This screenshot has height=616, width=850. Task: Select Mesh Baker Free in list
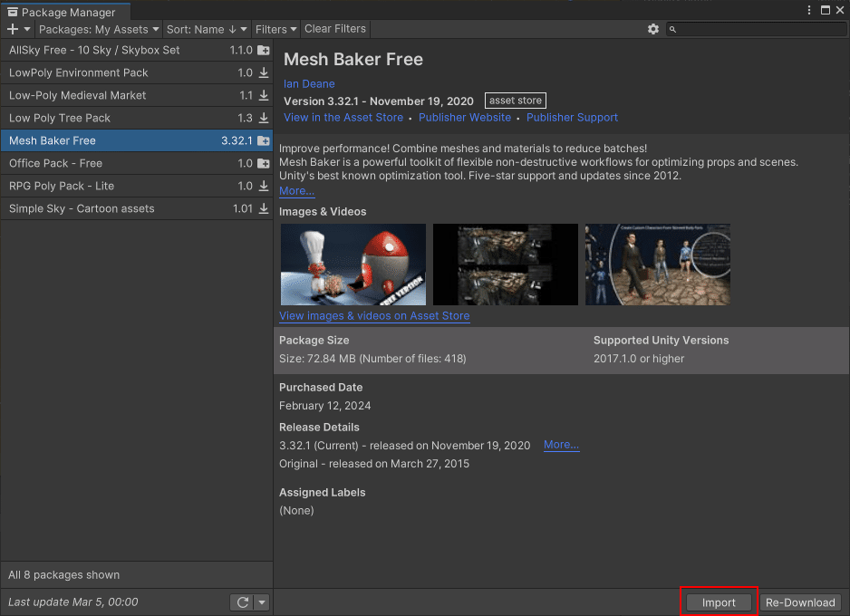(137, 140)
